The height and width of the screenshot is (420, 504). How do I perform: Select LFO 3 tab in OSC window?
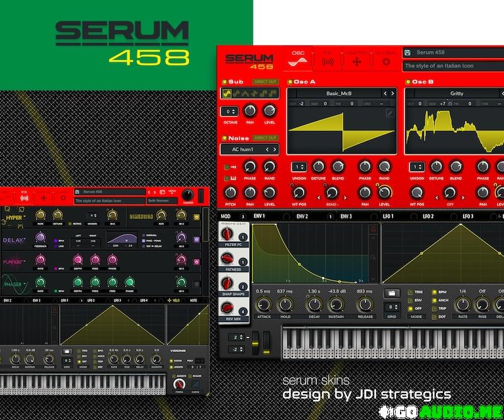[x=468, y=217]
